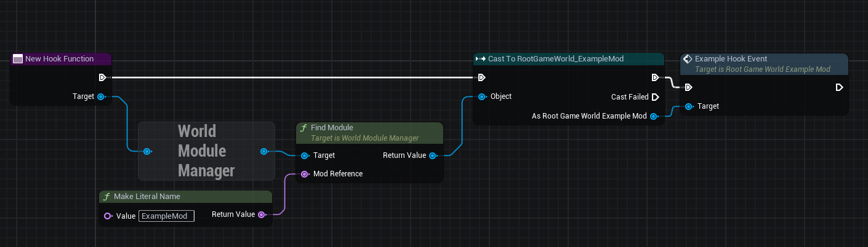Click Target input pin on Find Module
This screenshot has height=247, width=868.
[x=305, y=155]
